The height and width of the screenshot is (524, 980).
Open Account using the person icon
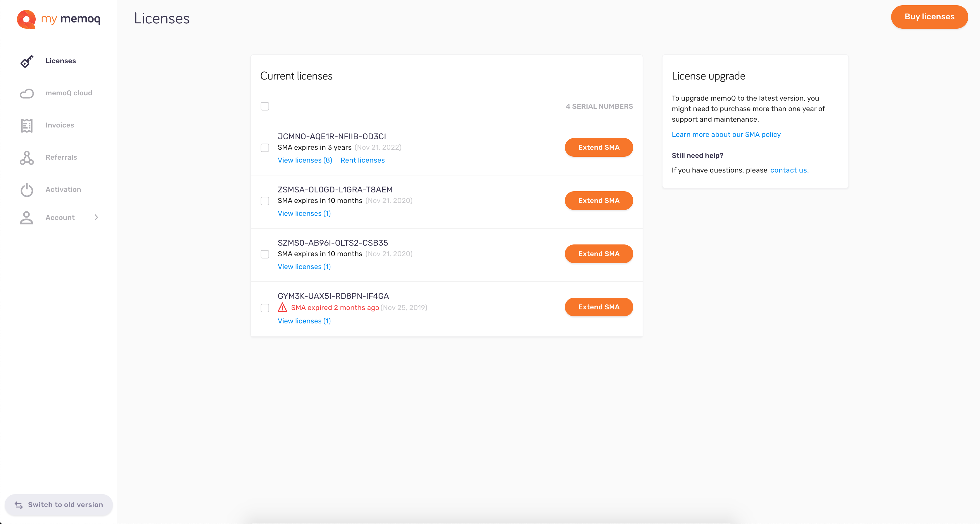(x=26, y=218)
